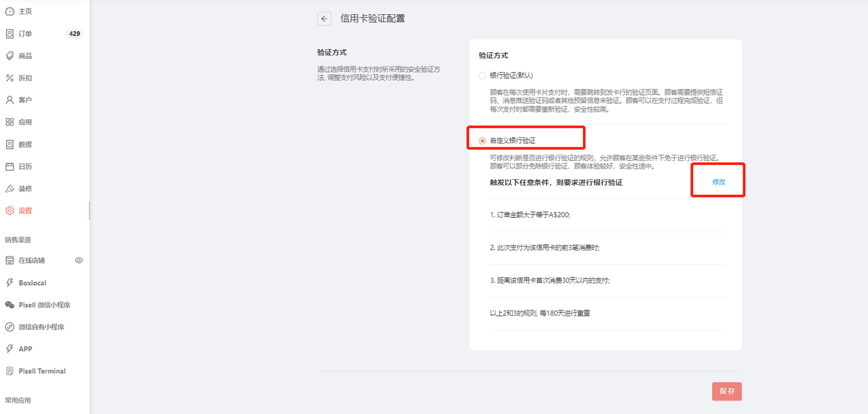
Task: Click the 商品 tag icon
Action: pyautogui.click(x=9, y=56)
